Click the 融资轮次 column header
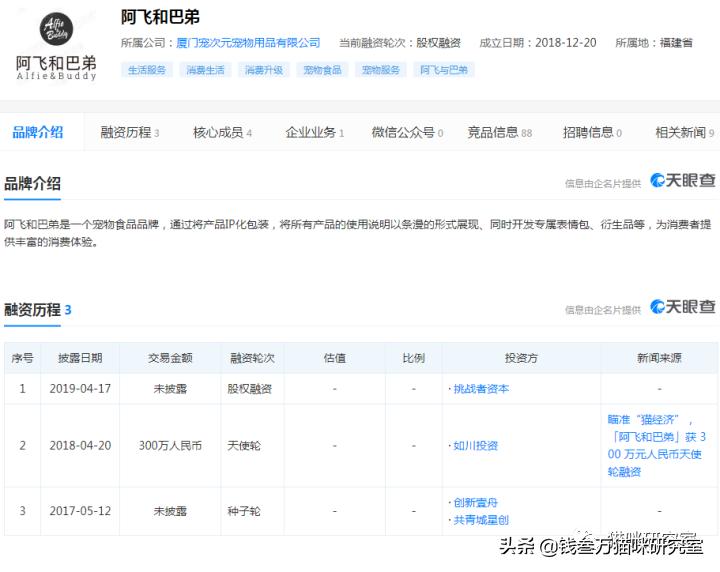This screenshot has width=720, height=572. [252, 358]
